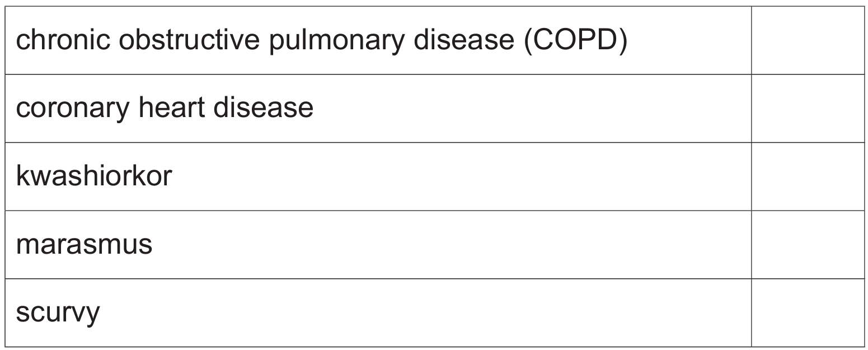Tick the box for coronary heart disease
868x350 pixels.
808,108
